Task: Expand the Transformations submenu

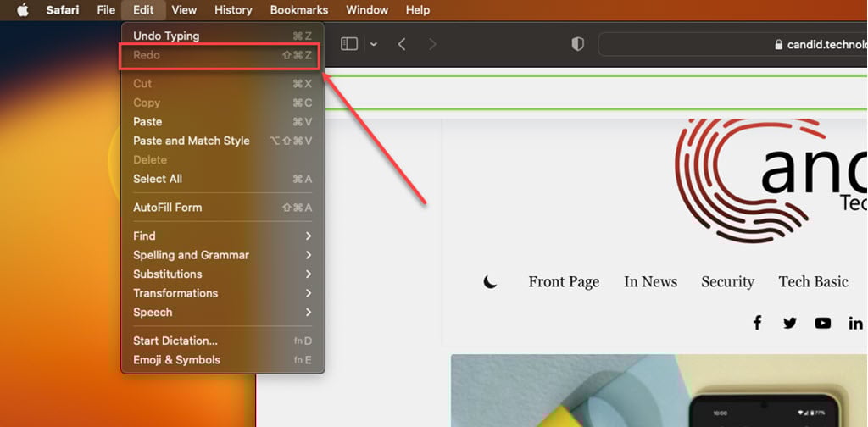Action: (223, 293)
